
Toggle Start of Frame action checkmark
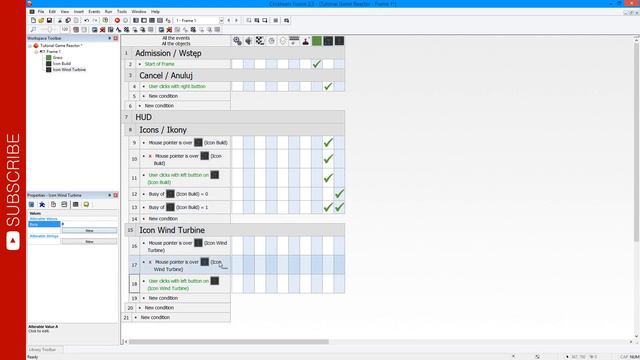pyautogui.click(x=317, y=64)
